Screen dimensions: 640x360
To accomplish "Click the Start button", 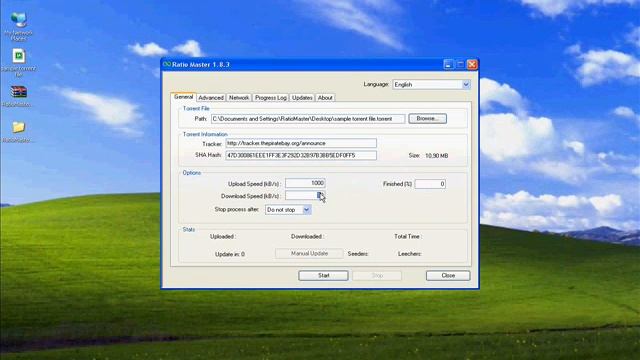I will pos(323,276).
